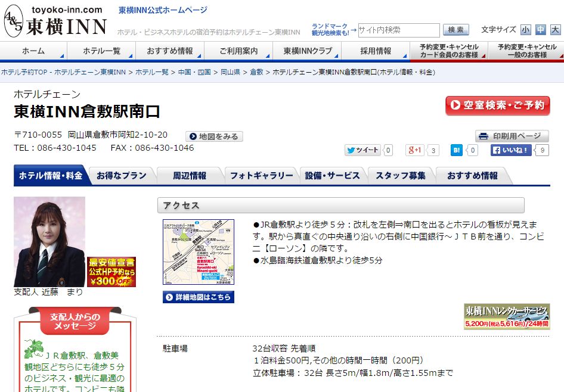The width and height of the screenshot is (564, 392).
Task: Click the Facebook いいね! button
Action: pos(511,150)
